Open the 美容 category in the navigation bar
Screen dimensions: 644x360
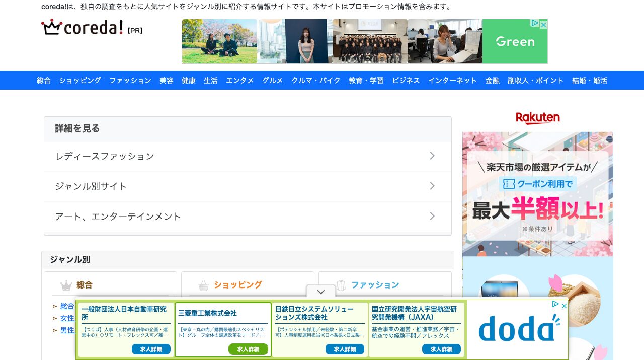[x=167, y=80]
